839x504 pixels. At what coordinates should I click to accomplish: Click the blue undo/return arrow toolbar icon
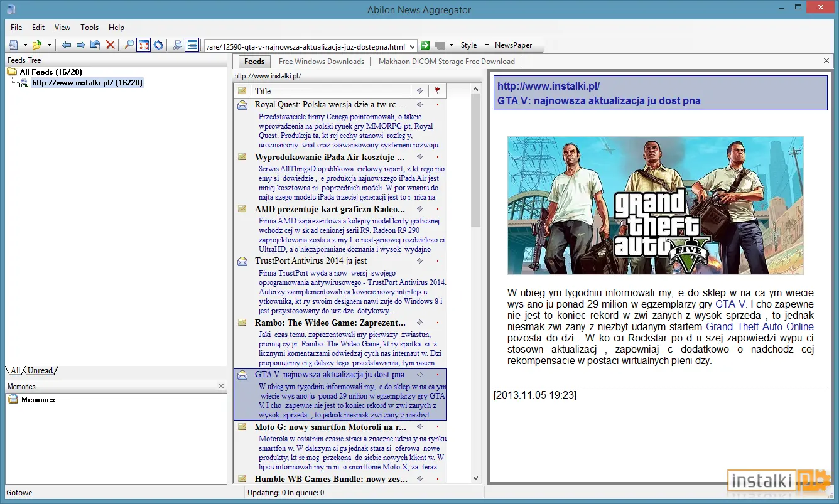[x=95, y=45]
